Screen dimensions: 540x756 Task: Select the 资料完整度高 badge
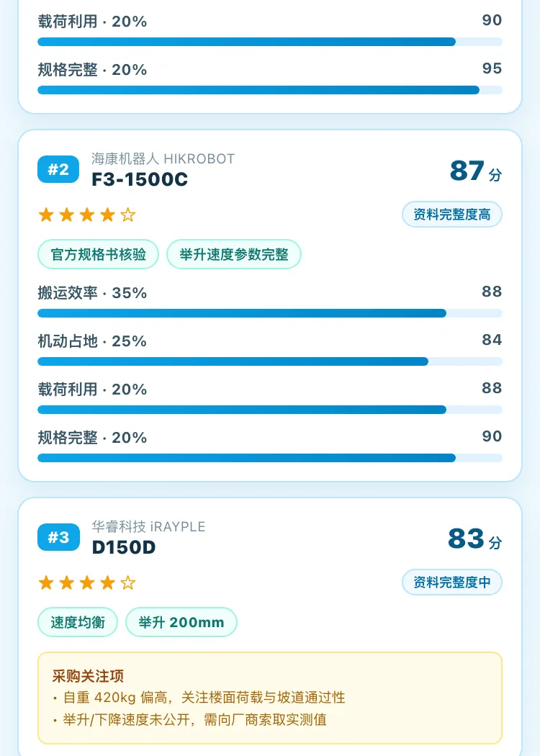pyautogui.click(x=451, y=214)
